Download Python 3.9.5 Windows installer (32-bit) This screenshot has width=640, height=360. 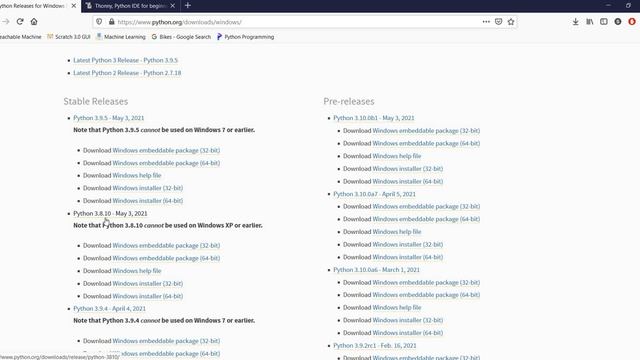pos(148,188)
